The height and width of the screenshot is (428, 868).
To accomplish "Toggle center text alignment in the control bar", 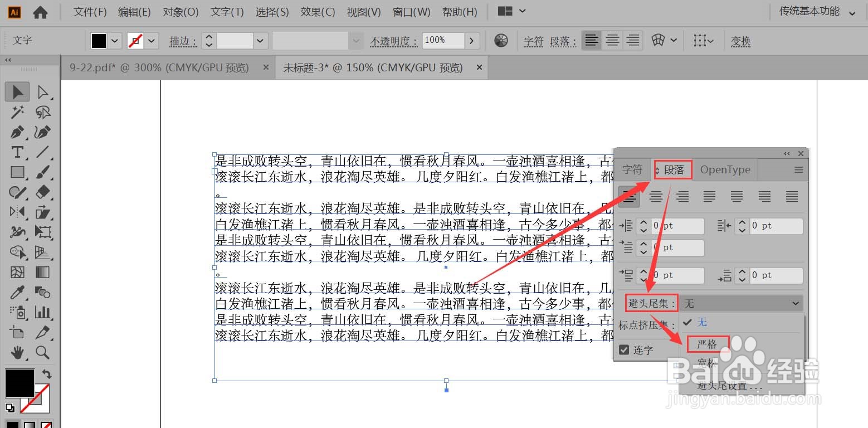I will pos(612,40).
